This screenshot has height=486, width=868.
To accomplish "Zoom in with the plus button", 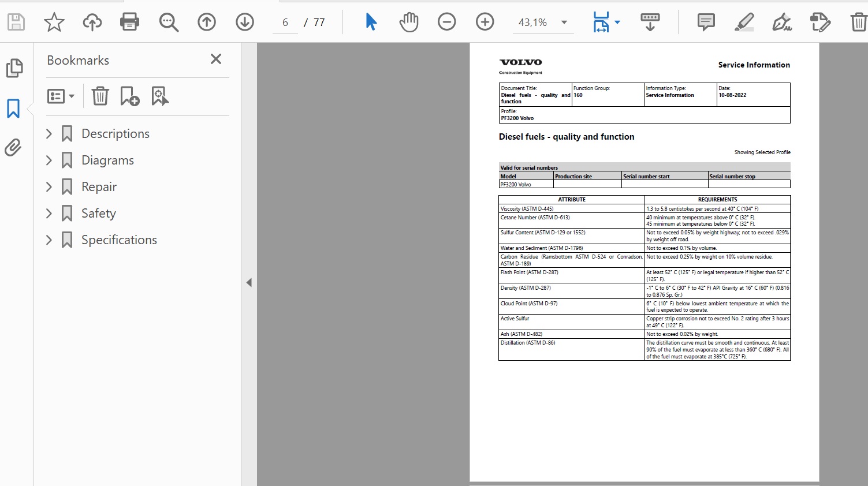I will click(485, 23).
